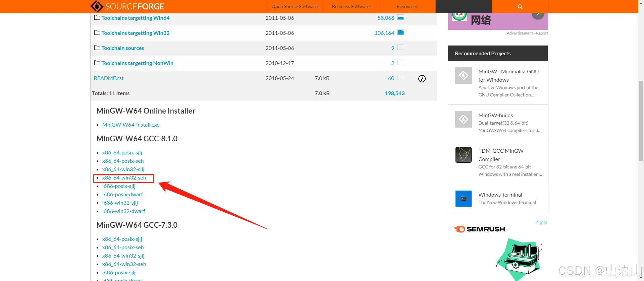The image size is (644, 281).
Task: Click TDM-GCC MinGW Compiler project icon
Action: point(464,155)
